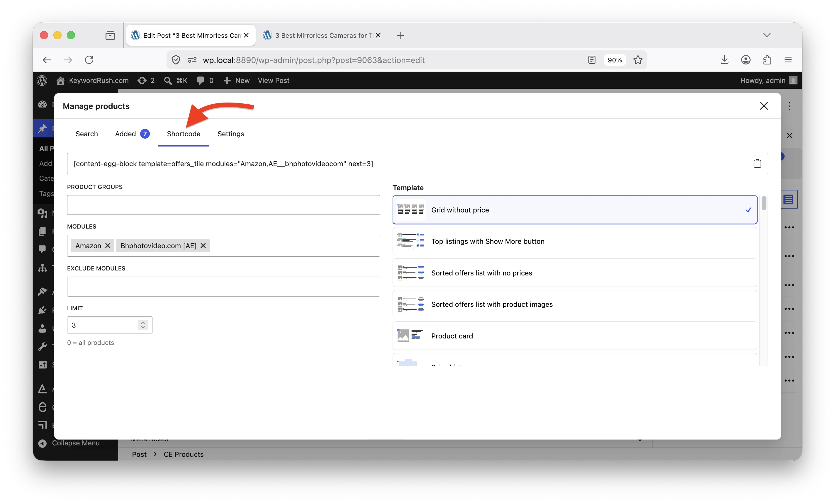The width and height of the screenshot is (835, 504).
Task: Click the Product Groups input field
Action: tap(223, 205)
